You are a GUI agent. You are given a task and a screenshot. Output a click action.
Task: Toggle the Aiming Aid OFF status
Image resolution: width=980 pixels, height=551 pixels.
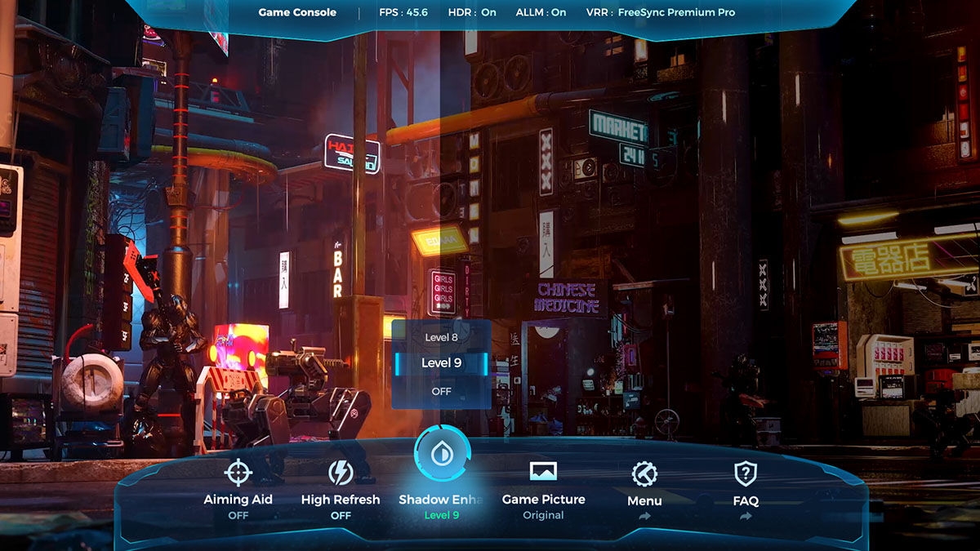238,516
